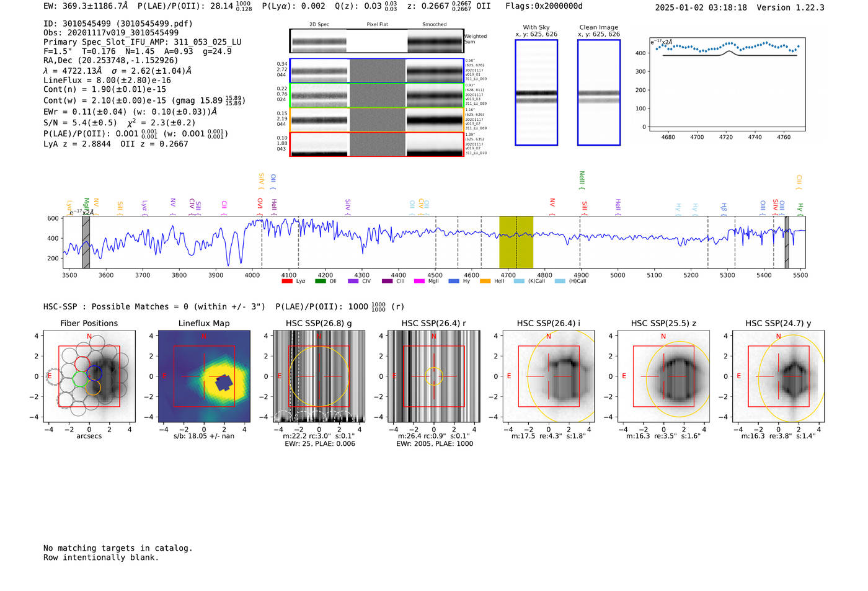The image size is (868, 591).
Task: Click the 'P(Lyα): 0.002' header value
Action: (x=293, y=6)
